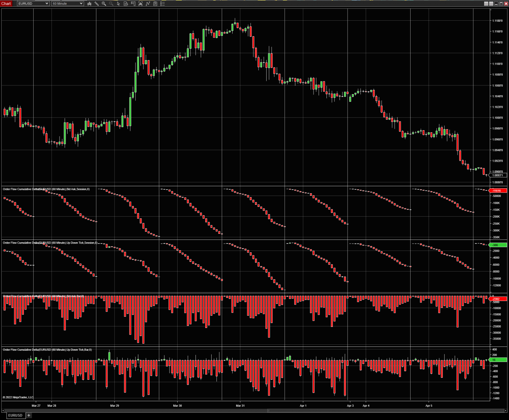
Task: Open the EURUSD instrument dropdown
Action: 33,3
